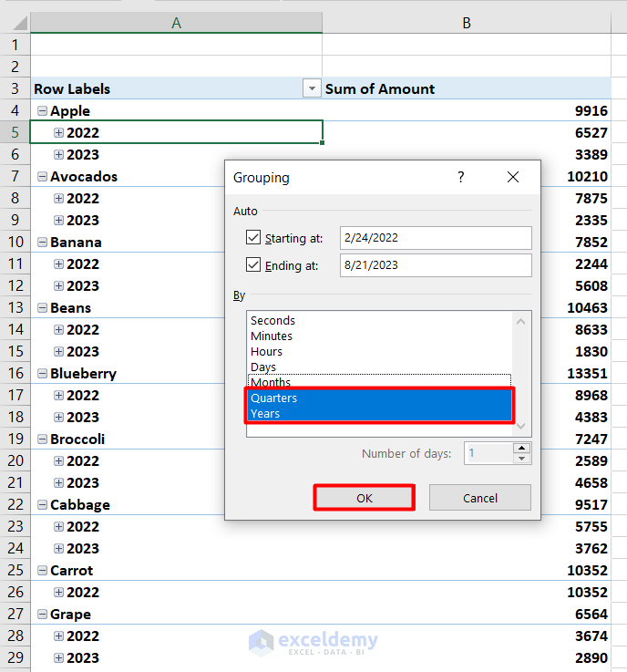
Task: Expand 2022 under Apple
Action: tap(58, 133)
